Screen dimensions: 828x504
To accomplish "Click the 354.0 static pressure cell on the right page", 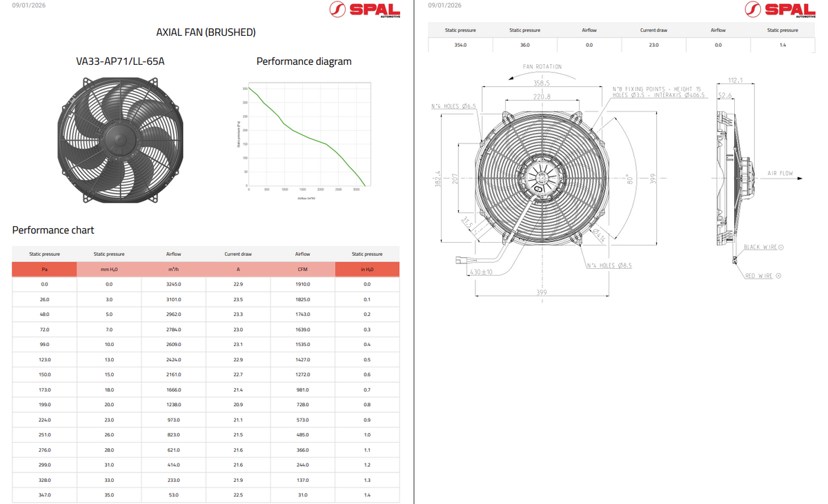I will (x=460, y=45).
